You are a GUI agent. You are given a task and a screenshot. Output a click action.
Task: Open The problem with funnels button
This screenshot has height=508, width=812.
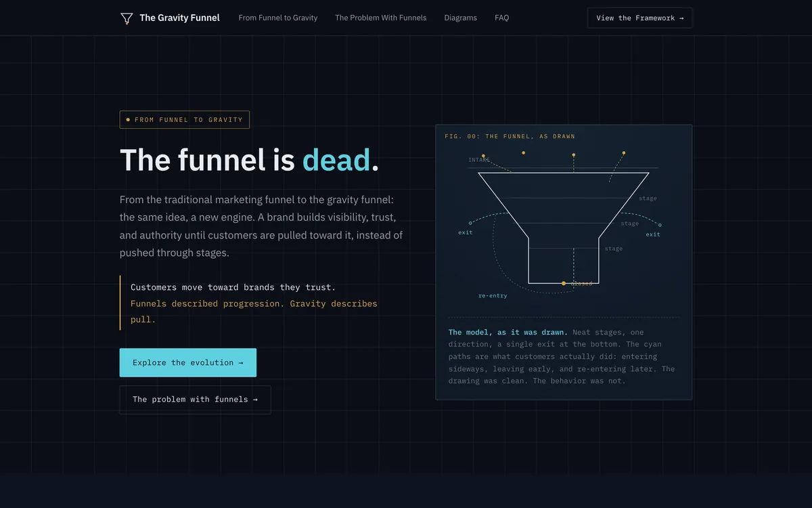click(196, 400)
